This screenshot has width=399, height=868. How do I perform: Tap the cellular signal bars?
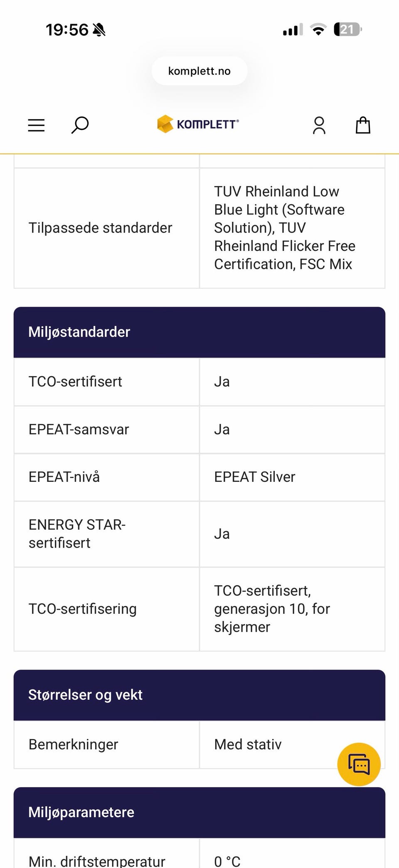tap(293, 30)
